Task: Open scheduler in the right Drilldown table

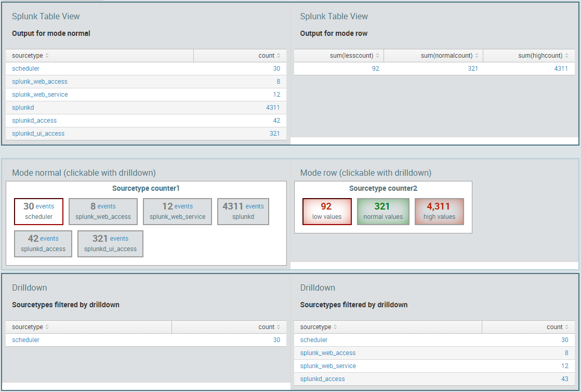Action: tap(314, 340)
